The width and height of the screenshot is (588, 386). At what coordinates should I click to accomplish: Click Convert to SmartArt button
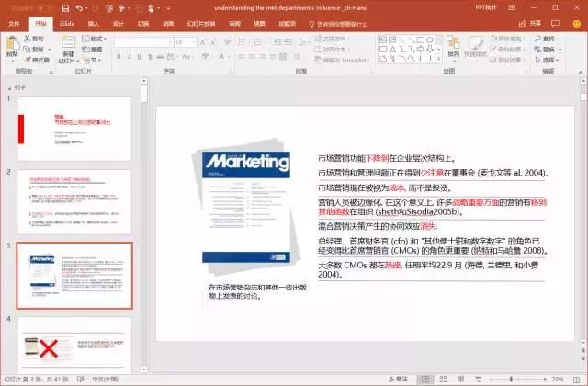341,60
